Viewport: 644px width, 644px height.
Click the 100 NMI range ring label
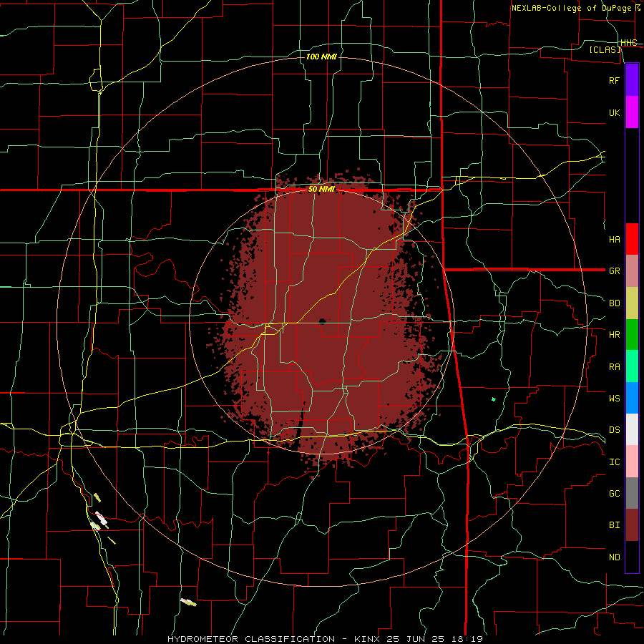321,57
